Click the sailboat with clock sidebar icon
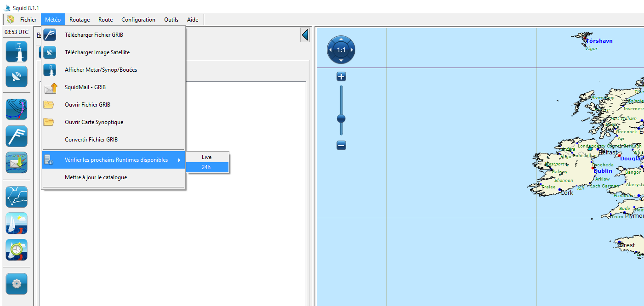The height and width of the screenshot is (306, 644). [17, 250]
